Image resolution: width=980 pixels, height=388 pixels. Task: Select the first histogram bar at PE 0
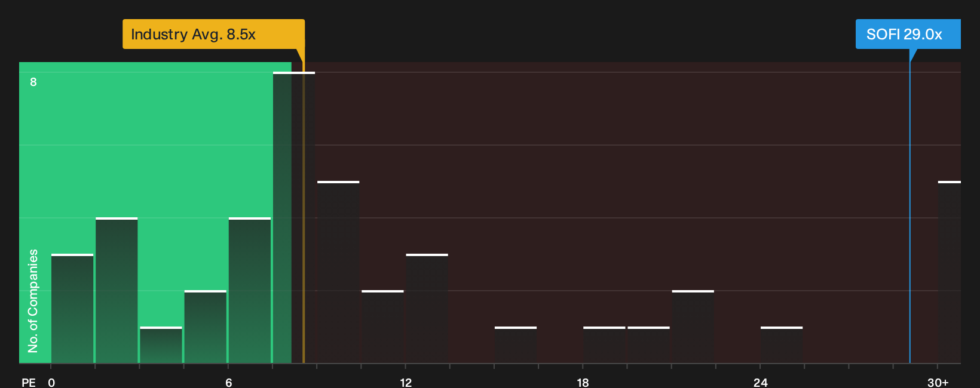[x=72, y=309]
